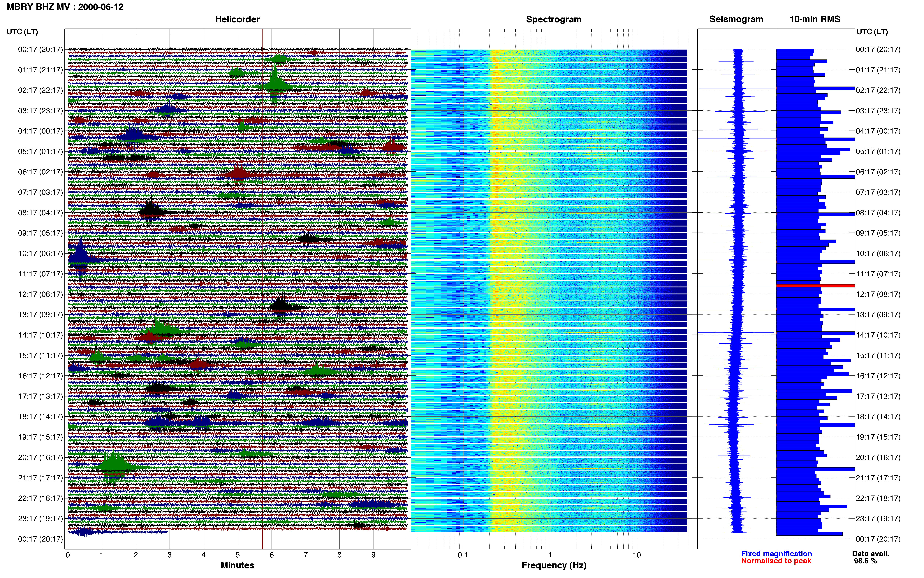This screenshot has height=578, width=924.
Task: Click the 9 tick on Minutes axis
Action: pos(373,555)
